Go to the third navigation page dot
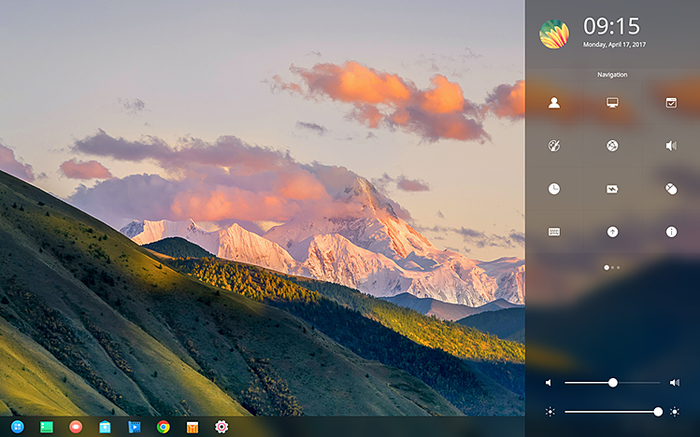700x437 pixels. coord(618,267)
